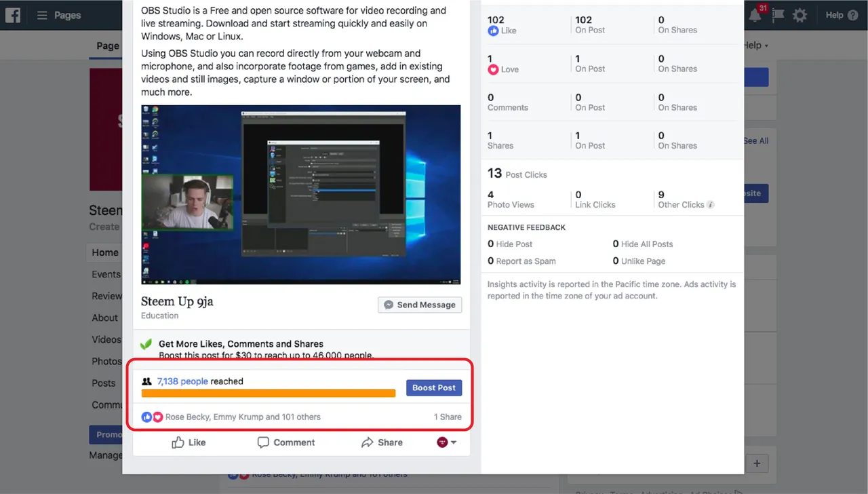Viewport: 868px width, 494px height.
Task: Click Get More Likes, Comments and Shares
Action: click(241, 344)
